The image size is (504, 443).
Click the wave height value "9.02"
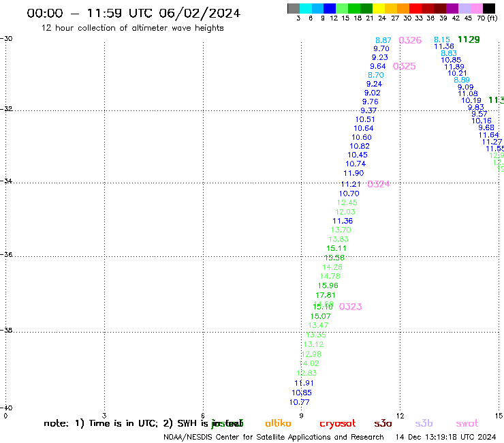point(373,93)
